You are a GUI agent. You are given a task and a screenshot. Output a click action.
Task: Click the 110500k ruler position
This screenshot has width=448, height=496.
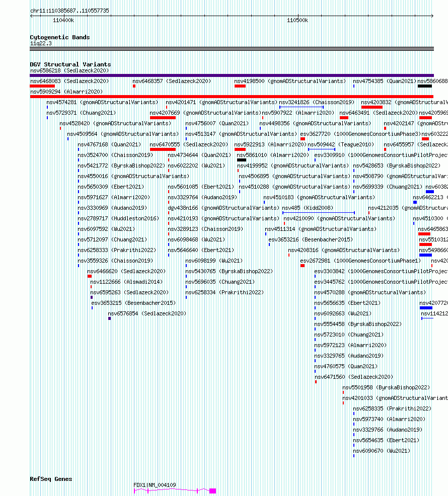coord(297,20)
